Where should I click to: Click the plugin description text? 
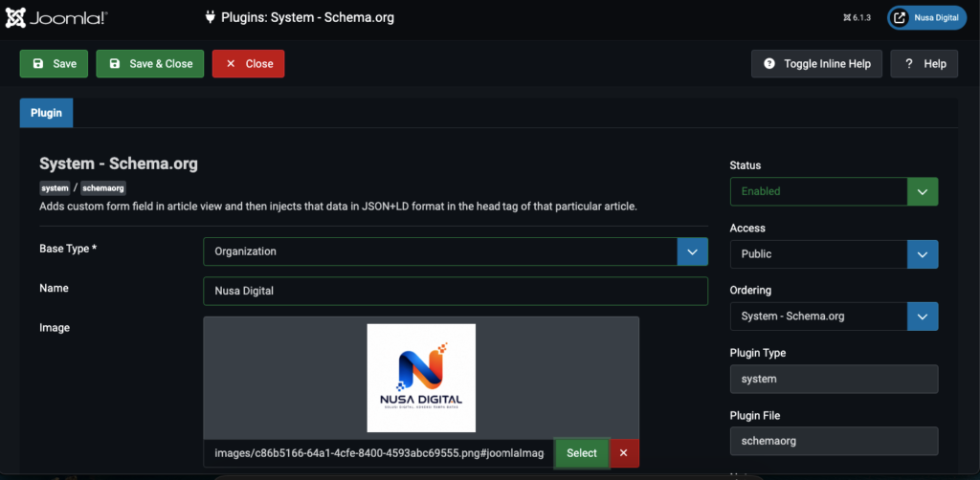338,206
